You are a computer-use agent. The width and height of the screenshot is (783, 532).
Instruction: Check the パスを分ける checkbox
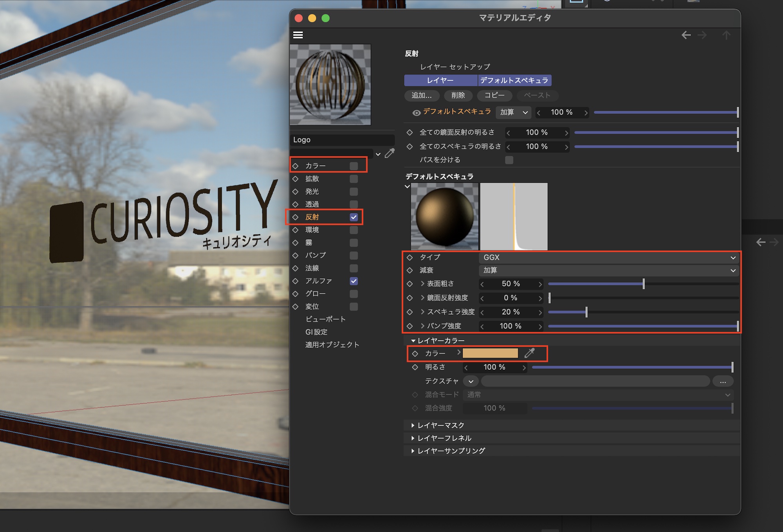(509, 160)
